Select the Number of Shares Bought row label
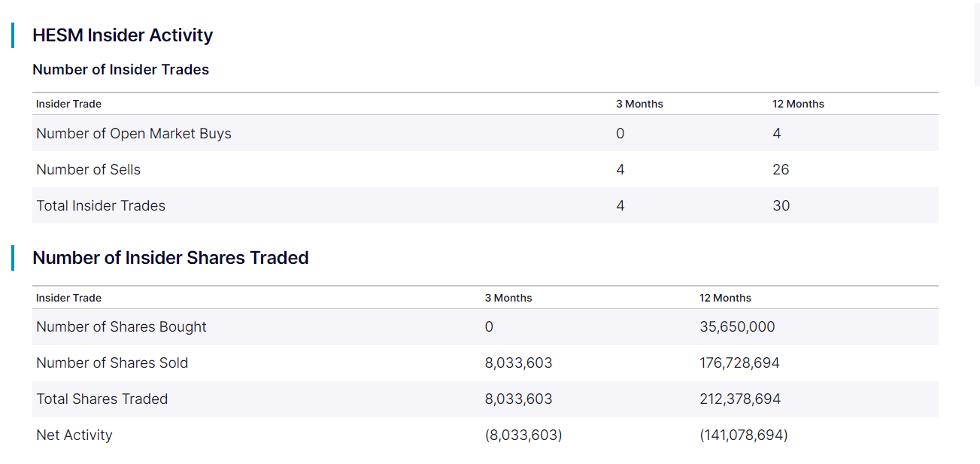 (121, 327)
